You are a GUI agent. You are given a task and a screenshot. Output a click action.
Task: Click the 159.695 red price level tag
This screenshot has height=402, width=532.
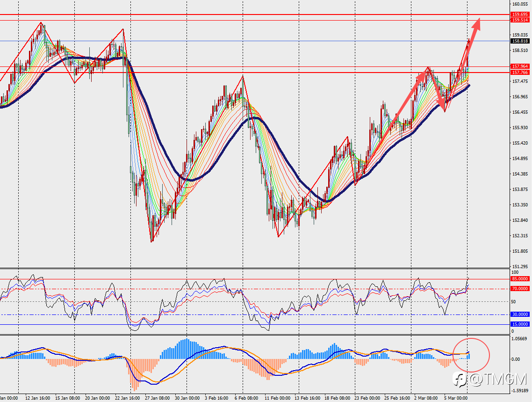(x=520, y=14)
